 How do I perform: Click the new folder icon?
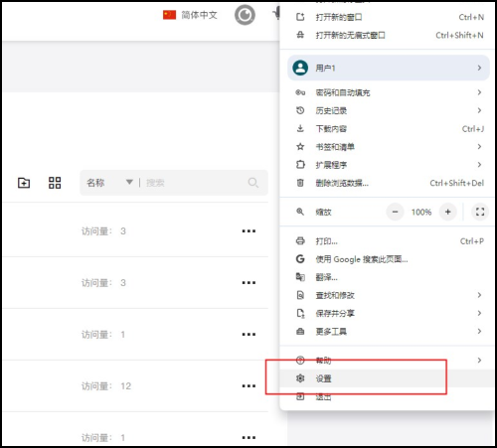(24, 183)
